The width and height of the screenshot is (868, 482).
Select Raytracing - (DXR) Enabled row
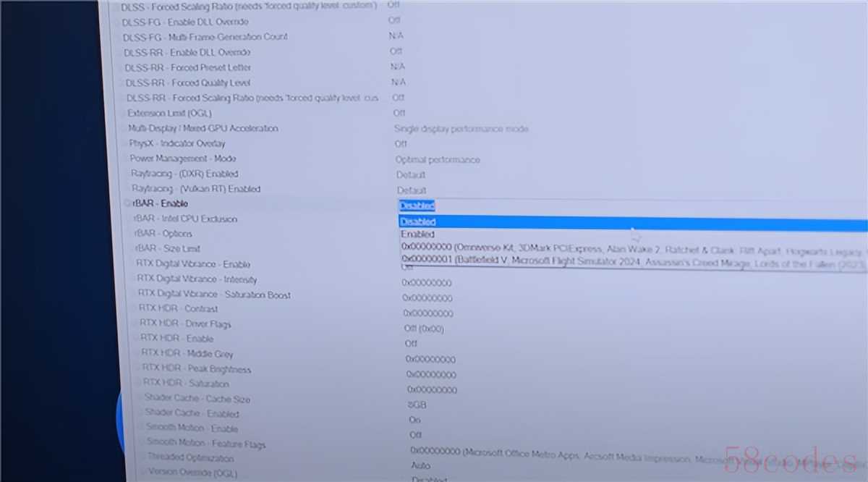click(x=184, y=174)
